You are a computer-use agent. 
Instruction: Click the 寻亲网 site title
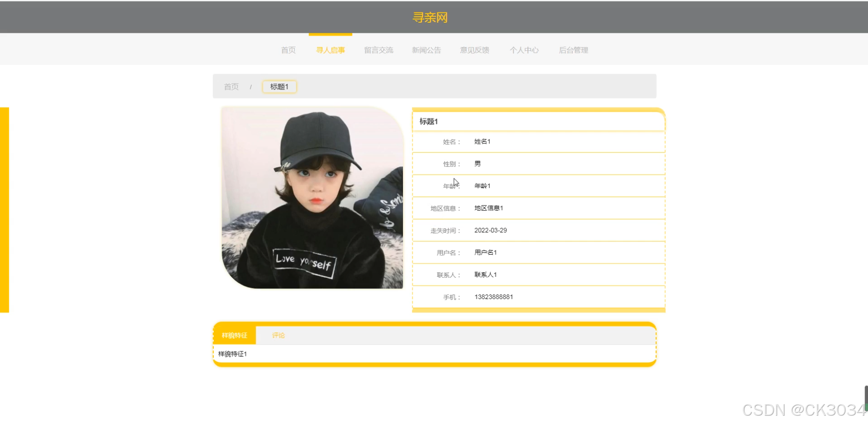pos(430,18)
